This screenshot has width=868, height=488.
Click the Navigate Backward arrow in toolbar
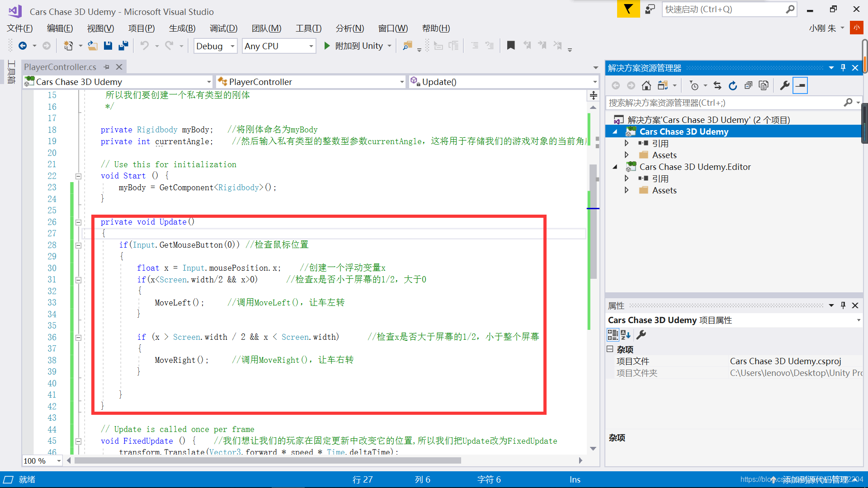[x=22, y=46]
